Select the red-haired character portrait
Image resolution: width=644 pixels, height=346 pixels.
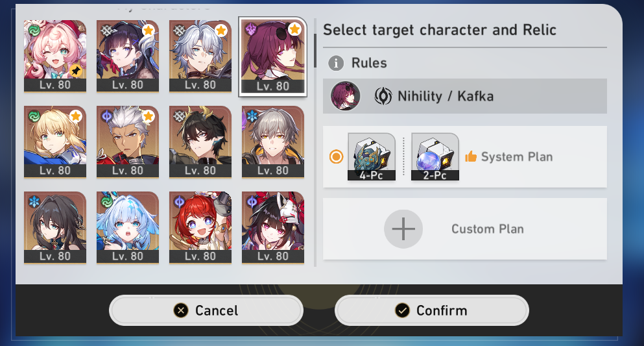(200, 227)
